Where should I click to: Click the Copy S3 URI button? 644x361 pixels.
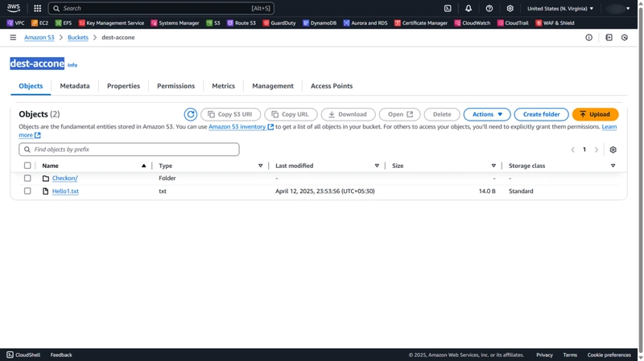click(230, 114)
